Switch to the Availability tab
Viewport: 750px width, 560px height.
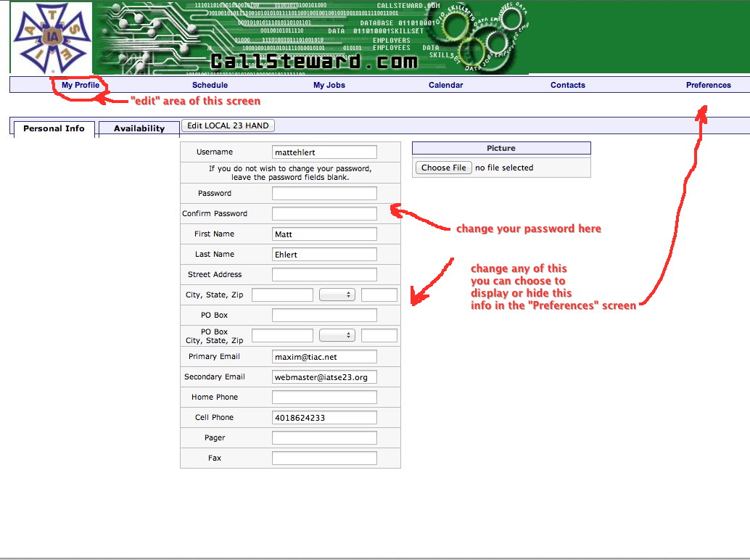[x=139, y=128]
